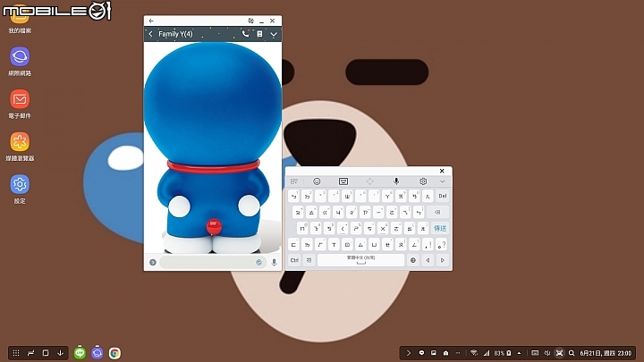The image size is (644, 362).
Task: Click the keyboard move handle icon
Action: (x=369, y=181)
